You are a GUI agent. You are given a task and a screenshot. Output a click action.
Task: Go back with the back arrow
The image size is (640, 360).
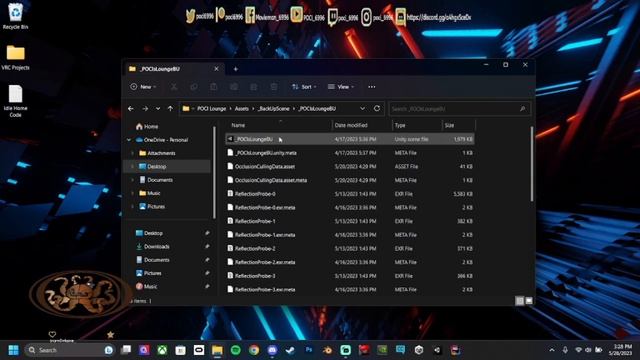(x=131, y=109)
